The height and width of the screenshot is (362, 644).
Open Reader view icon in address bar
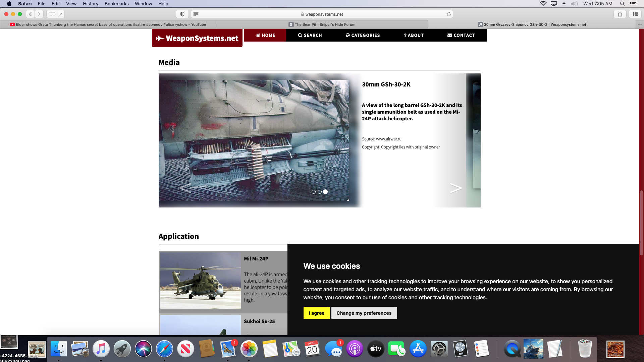[196, 14]
